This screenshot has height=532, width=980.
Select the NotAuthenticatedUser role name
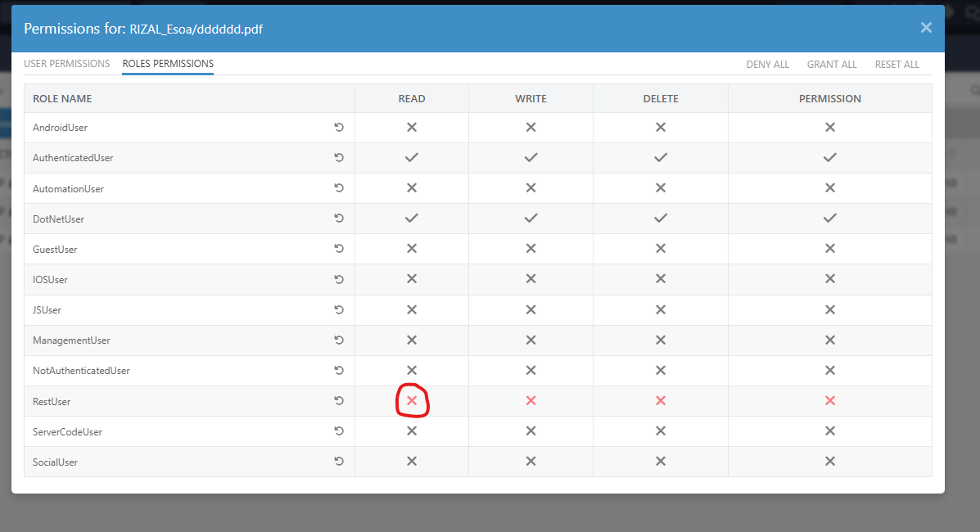tap(81, 371)
